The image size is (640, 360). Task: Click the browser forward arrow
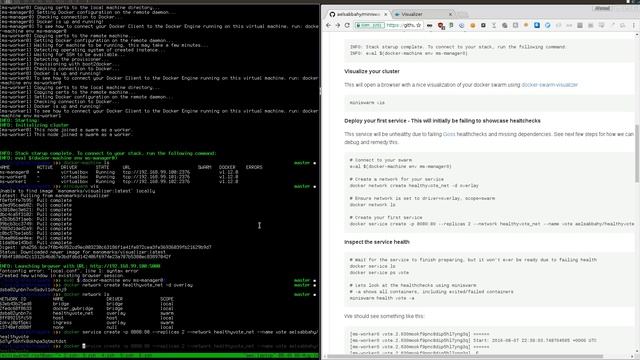338,25
